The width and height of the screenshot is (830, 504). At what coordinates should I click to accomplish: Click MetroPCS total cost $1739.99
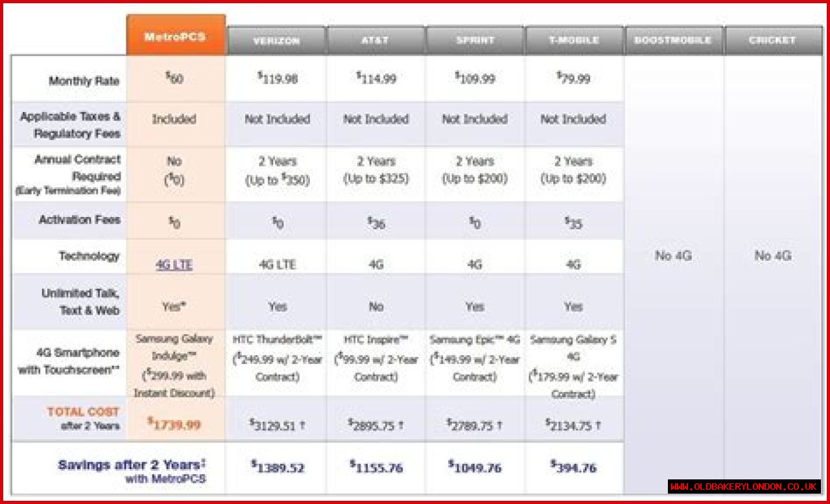[x=174, y=424]
